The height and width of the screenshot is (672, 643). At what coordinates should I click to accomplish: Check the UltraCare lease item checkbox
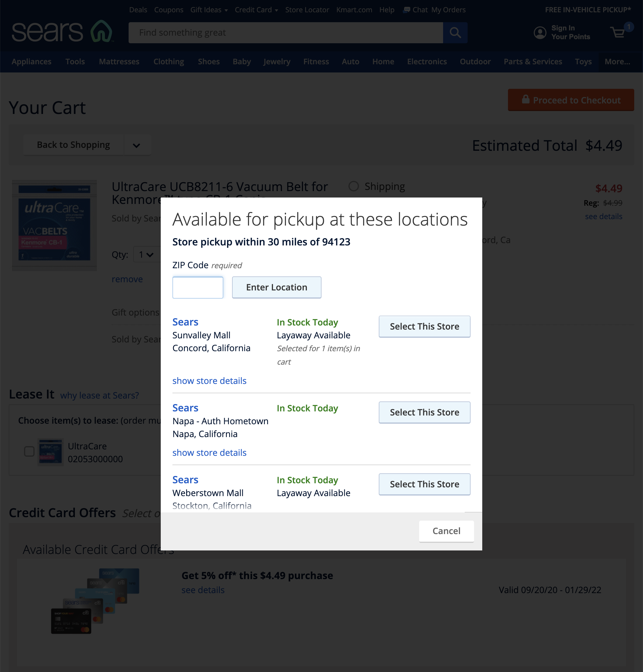(29, 451)
